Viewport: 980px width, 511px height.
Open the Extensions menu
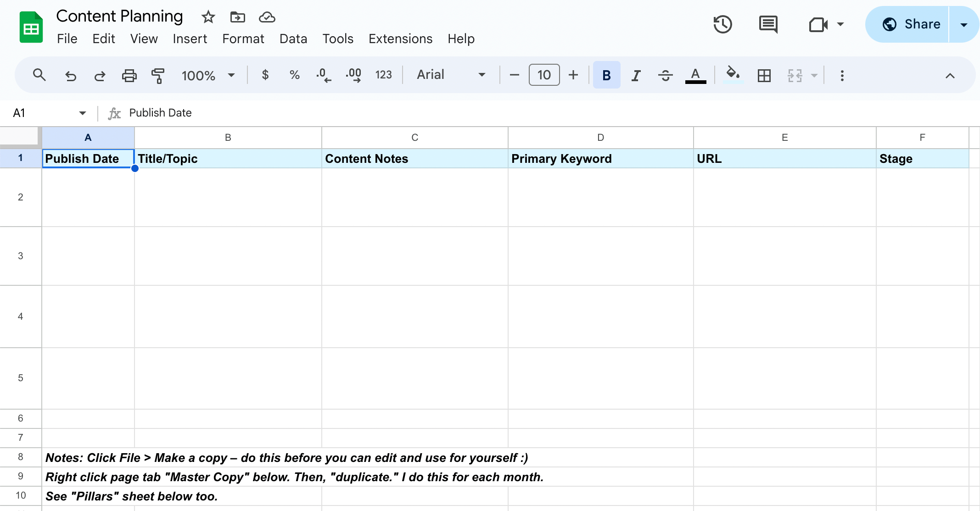[x=400, y=39]
